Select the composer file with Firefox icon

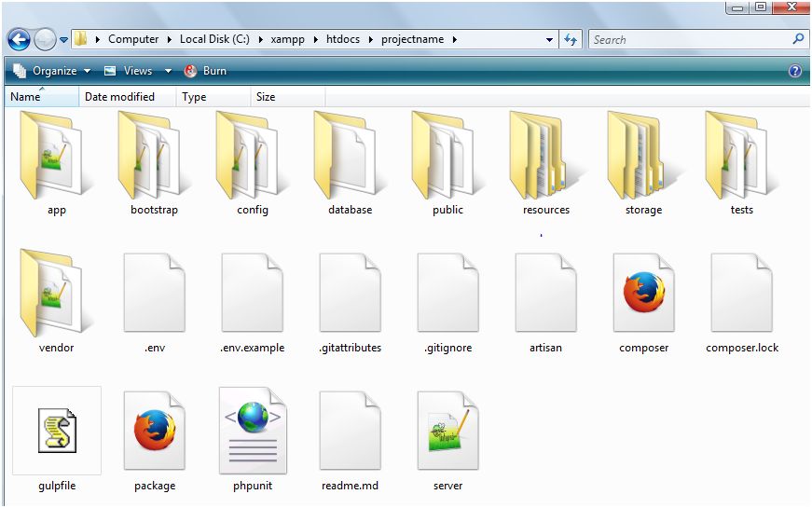click(643, 293)
